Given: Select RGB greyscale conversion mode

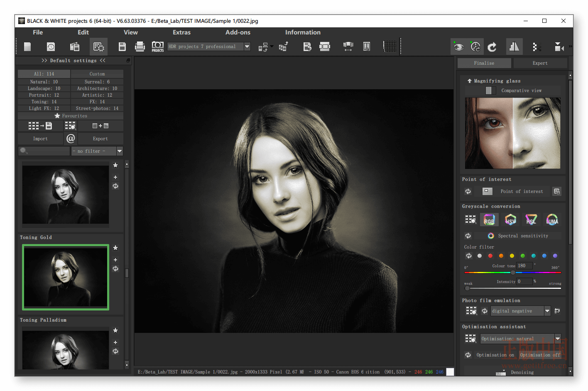Looking at the screenshot, I should [489, 220].
